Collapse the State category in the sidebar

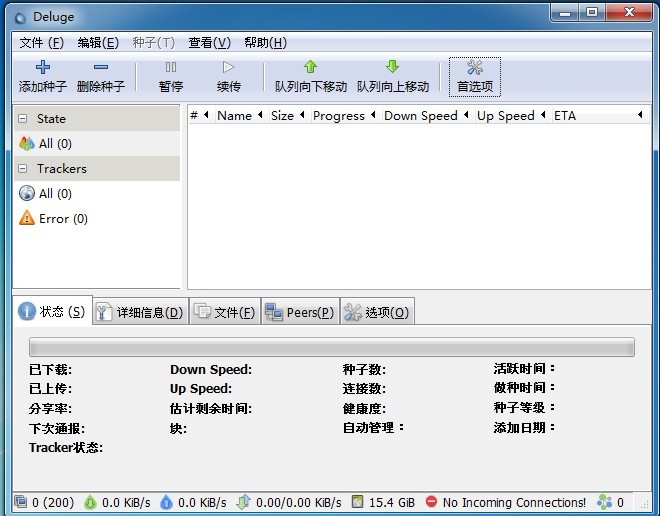pyautogui.click(x=24, y=118)
